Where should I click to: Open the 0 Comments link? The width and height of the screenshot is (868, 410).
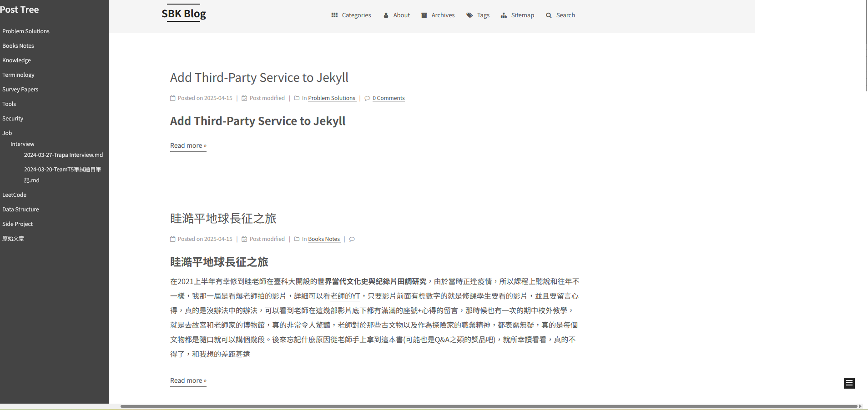click(x=388, y=98)
